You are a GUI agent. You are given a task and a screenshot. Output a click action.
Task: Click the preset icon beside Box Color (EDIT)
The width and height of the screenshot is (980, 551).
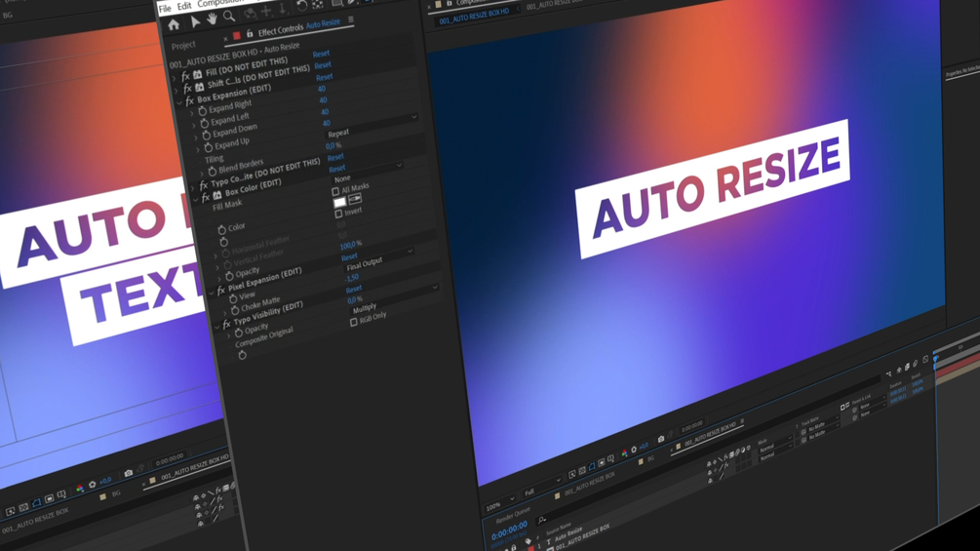(x=216, y=195)
